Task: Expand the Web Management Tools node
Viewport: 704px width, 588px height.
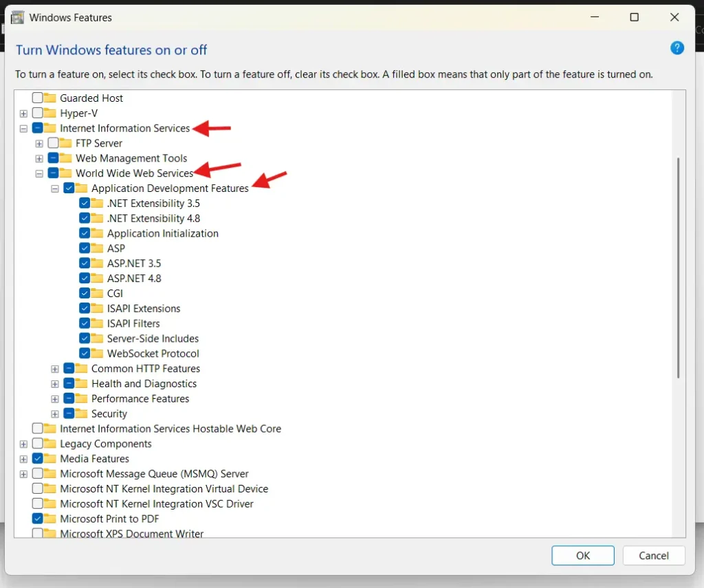Action: [39, 159]
